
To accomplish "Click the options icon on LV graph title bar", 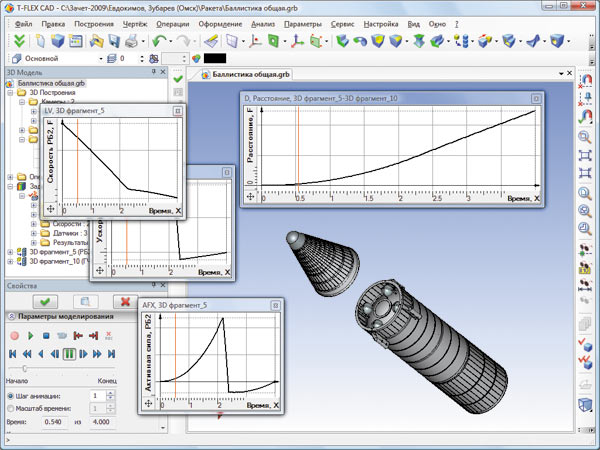I will point(178,111).
